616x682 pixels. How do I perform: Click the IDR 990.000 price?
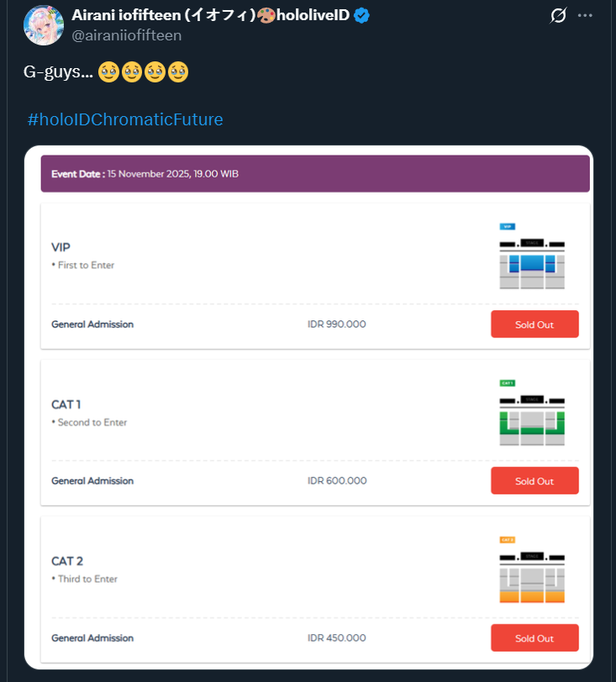(337, 325)
